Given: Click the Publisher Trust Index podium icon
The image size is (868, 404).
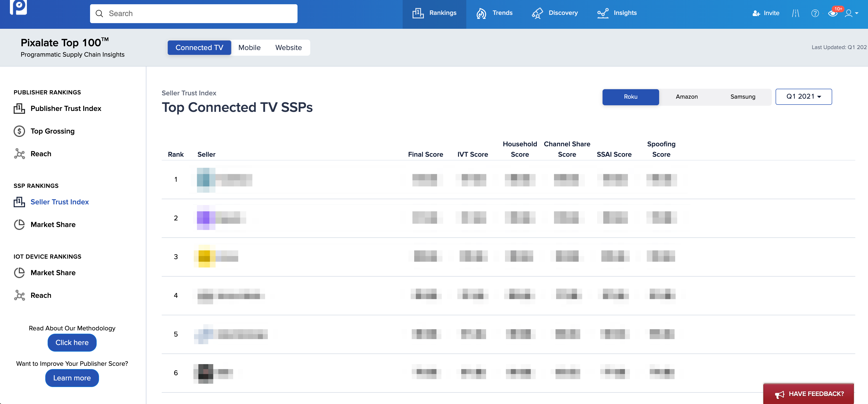Looking at the screenshot, I should click(19, 109).
